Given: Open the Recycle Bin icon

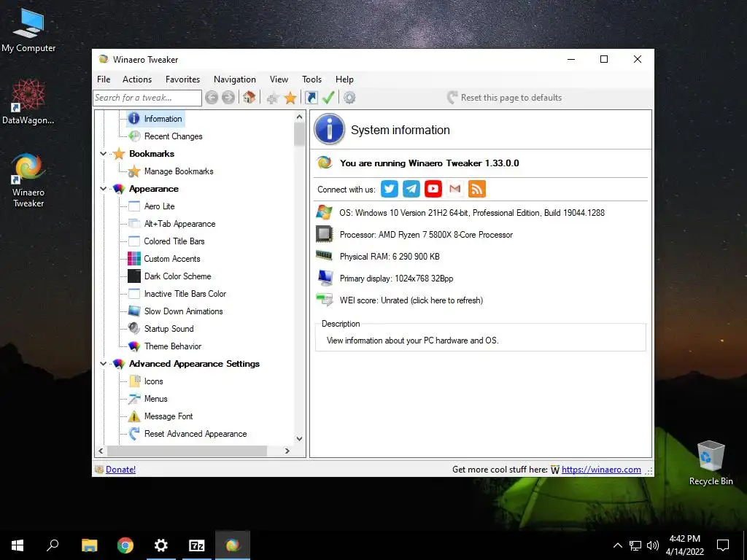Looking at the screenshot, I should tap(711, 462).
